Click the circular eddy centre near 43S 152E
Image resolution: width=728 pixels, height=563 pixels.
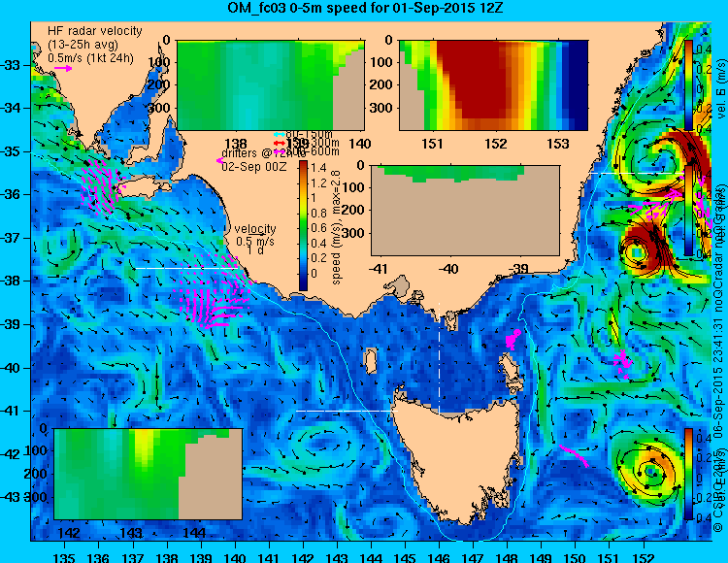[651, 472]
